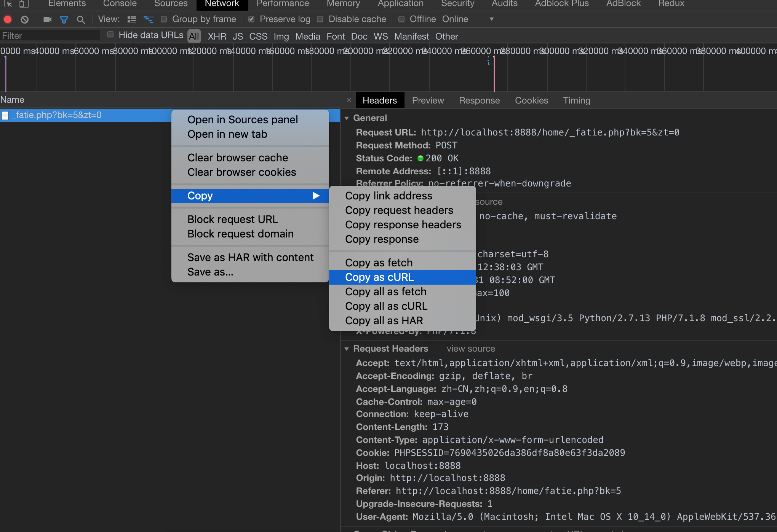Image resolution: width=777 pixels, height=532 pixels.
Task: Switch to large request rows view icon
Action: click(132, 19)
